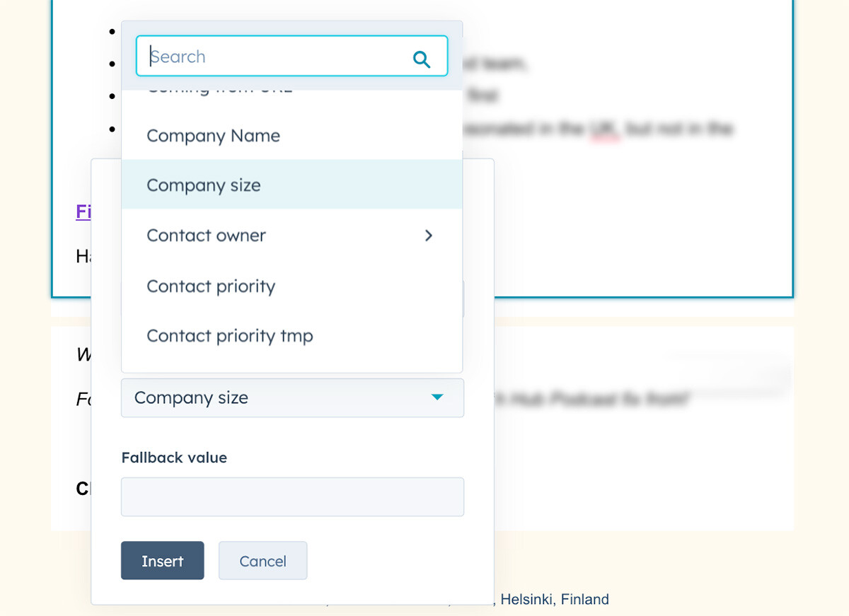Open the Company size property dropdown
Viewport: 849px width, 616px height.
click(x=292, y=397)
